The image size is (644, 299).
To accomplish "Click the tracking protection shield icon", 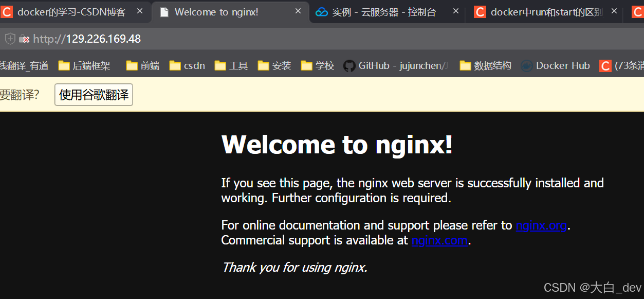I will pos(10,39).
